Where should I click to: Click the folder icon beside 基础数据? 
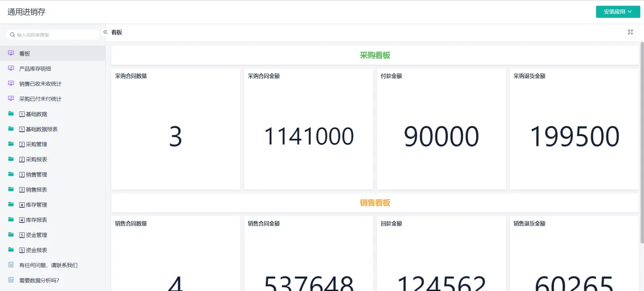point(11,114)
